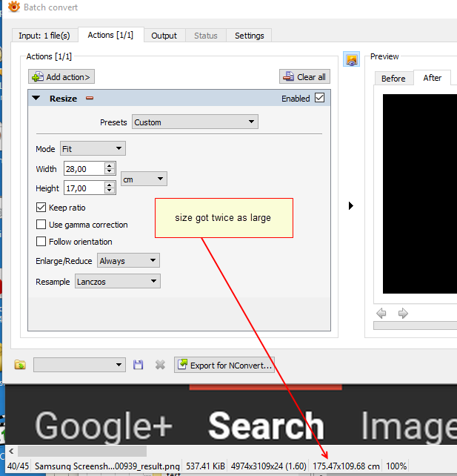Decrease Width with the down stepper arrow
457x476 pixels.
pos(110,172)
